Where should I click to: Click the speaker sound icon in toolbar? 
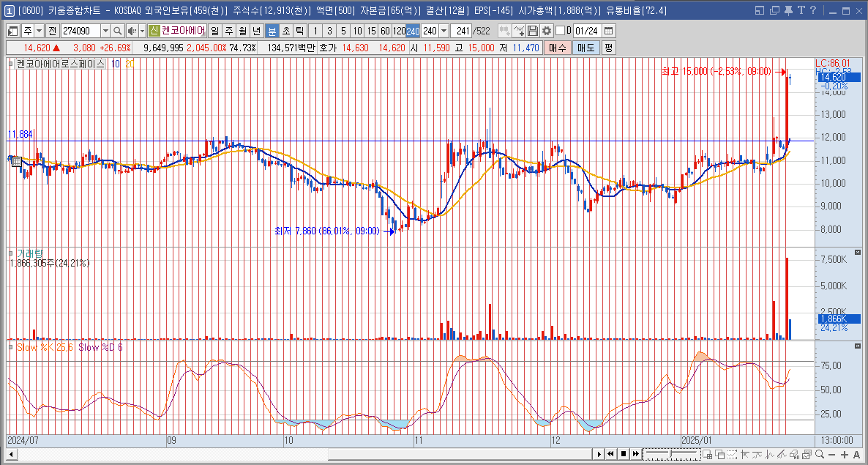[x=132, y=31]
